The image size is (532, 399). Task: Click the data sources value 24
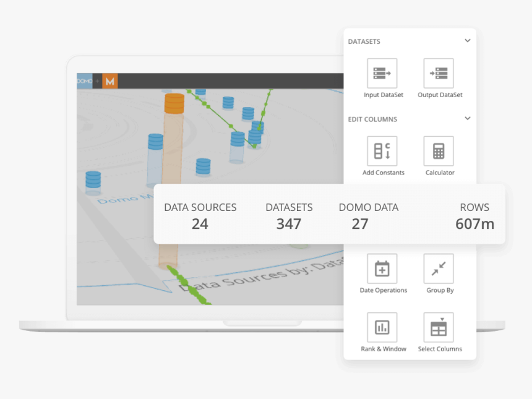200,224
